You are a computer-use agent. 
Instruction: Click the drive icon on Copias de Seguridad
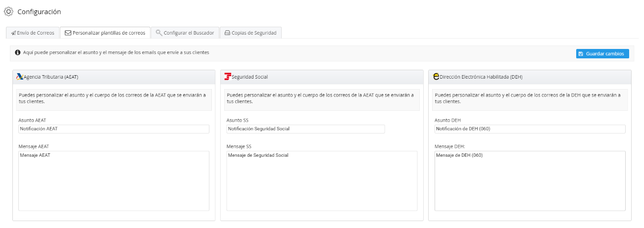point(227,33)
